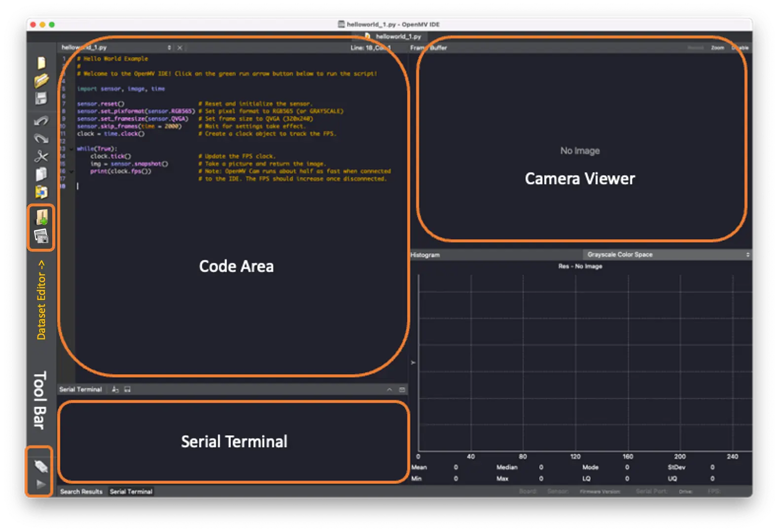
Task: Copy selection with the copy icon
Action: click(41, 174)
